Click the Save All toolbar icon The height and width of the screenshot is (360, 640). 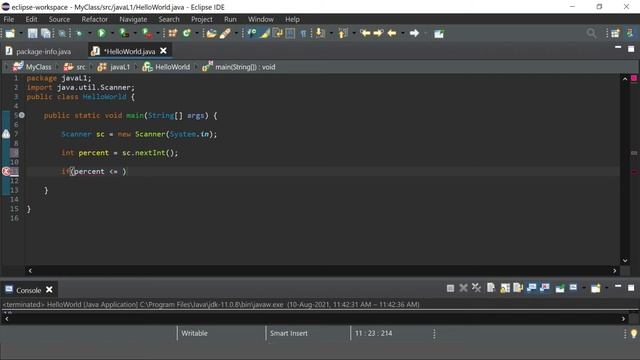coord(45,33)
